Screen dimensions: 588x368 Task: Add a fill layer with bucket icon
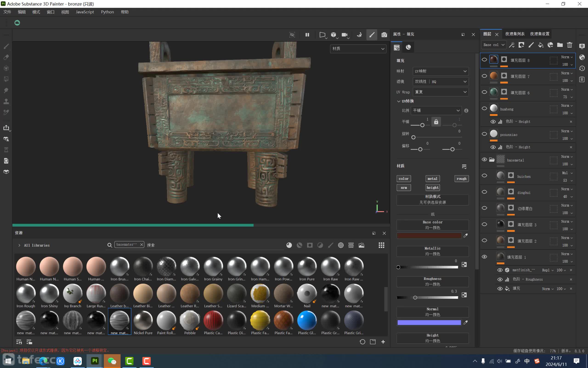(541, 45)
